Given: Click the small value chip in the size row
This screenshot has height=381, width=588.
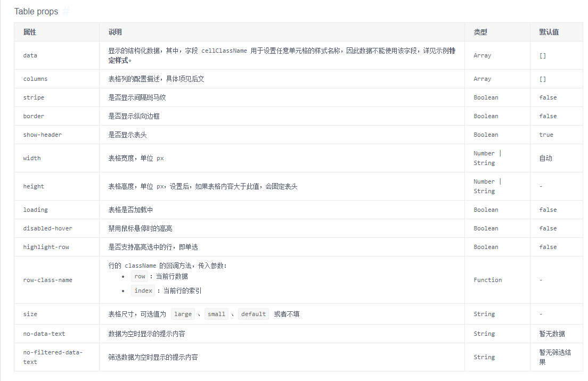Looking at the screenshot, I should click(x=216, y=314).
